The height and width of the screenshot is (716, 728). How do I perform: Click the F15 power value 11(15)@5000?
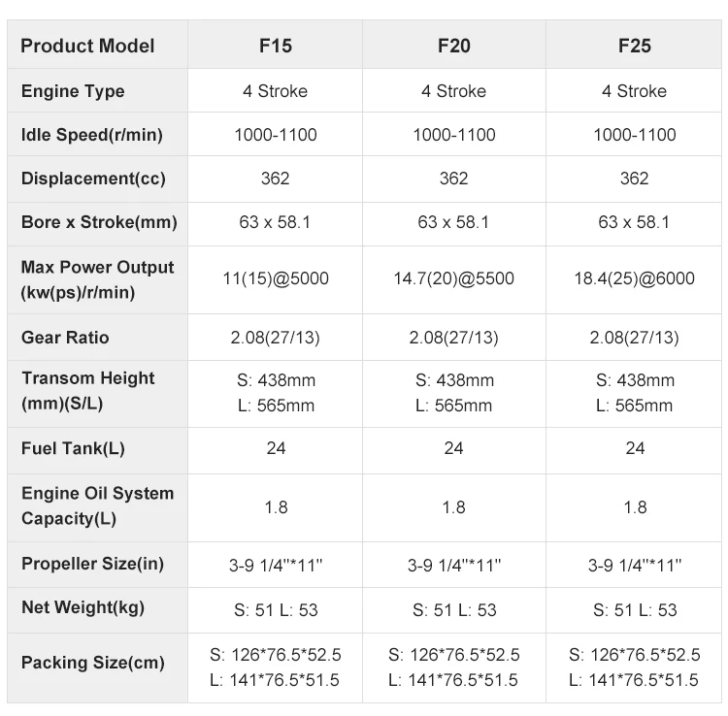pos(275,279)
